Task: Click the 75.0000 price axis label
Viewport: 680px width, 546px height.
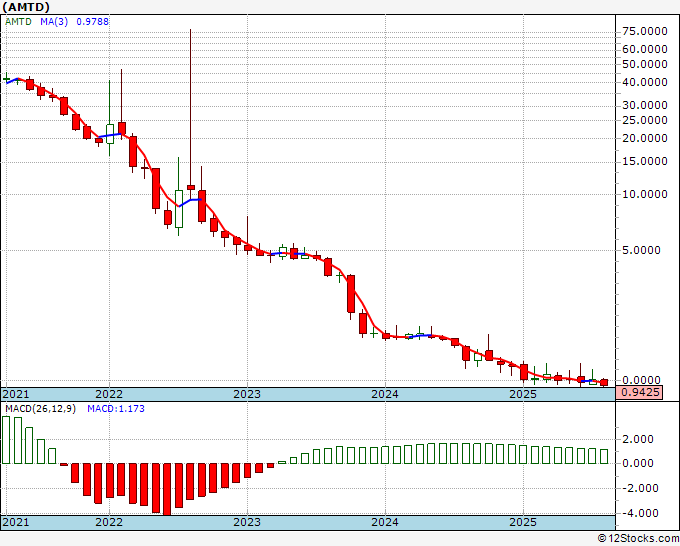Action: tap(644, 31)
